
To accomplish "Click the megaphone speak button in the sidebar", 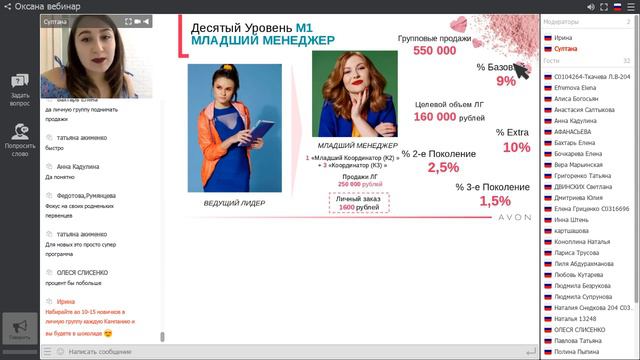I will (x=20, y=328).
